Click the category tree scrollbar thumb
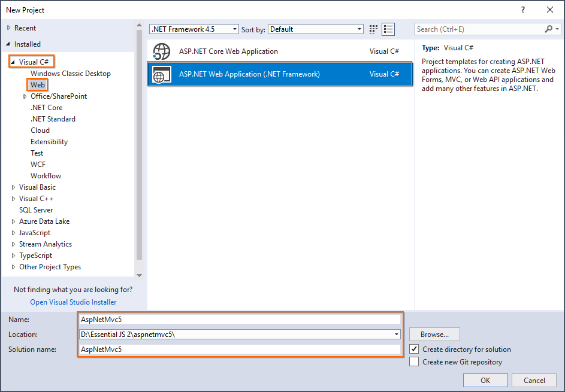565x392 pixels. pyautogui.click(x=139, y=145)
